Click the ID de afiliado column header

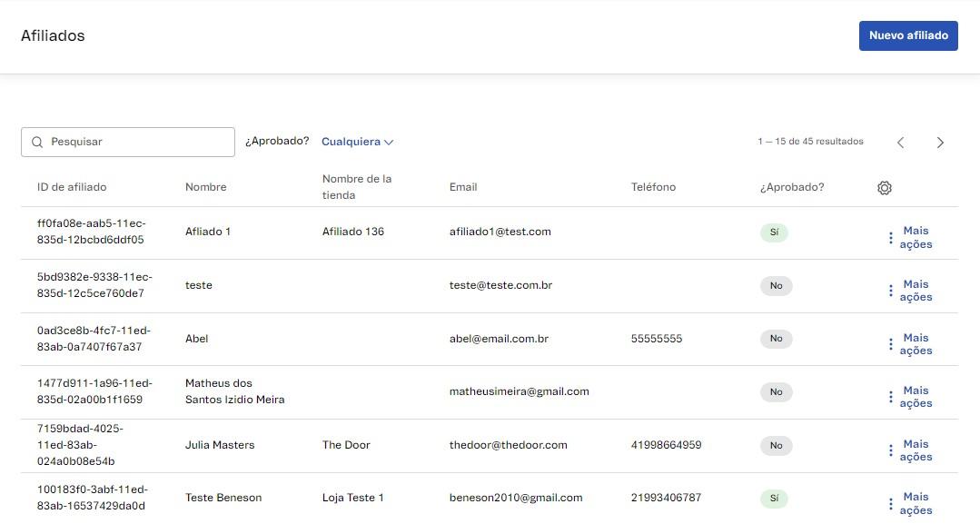point(72,187)
